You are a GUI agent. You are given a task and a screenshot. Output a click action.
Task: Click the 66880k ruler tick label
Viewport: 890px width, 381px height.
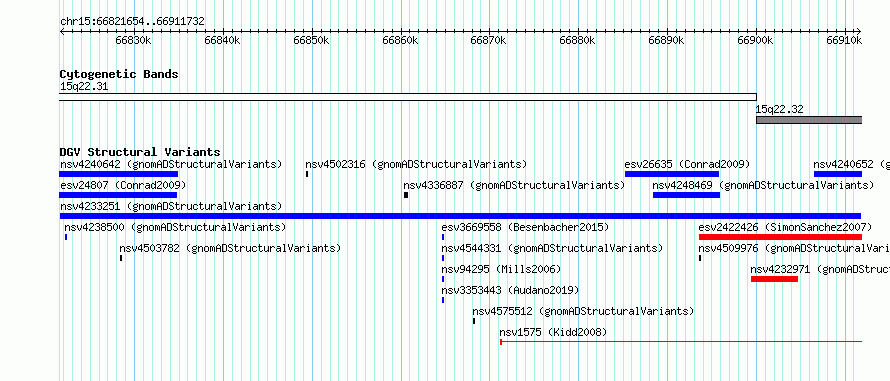[578, 40]
